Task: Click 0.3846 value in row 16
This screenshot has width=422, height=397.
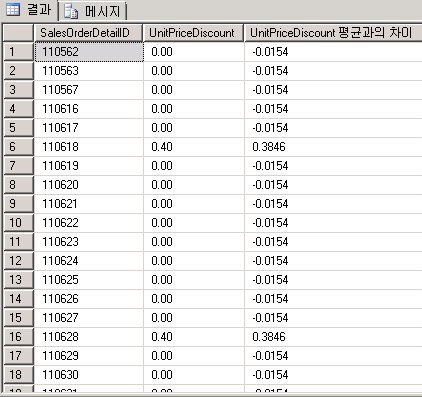Action: [x=333, y=337]
